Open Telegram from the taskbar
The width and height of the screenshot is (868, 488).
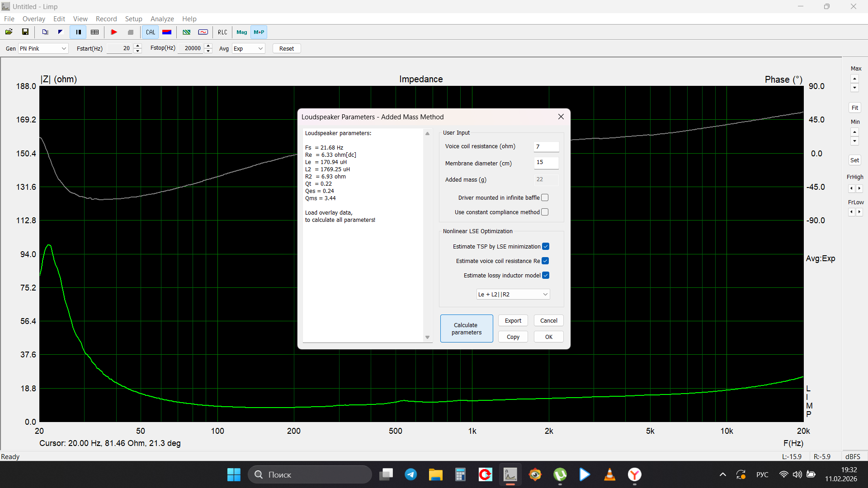410,474
